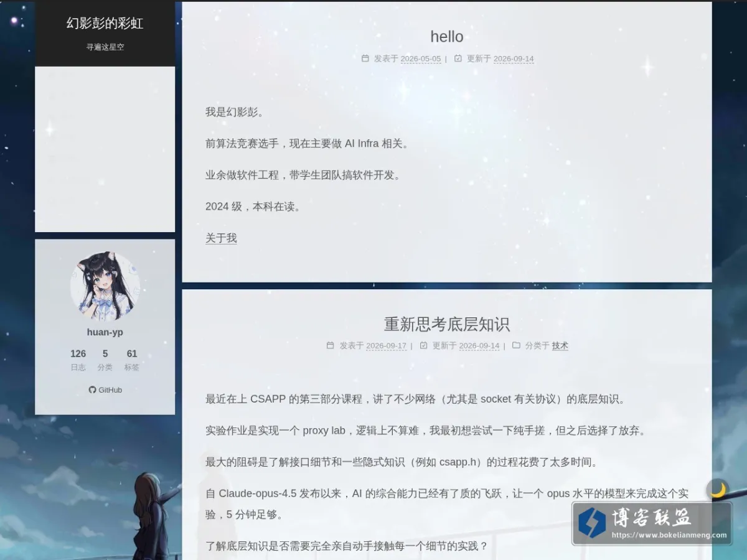View the 126 日志 archive

coord(78,360)
